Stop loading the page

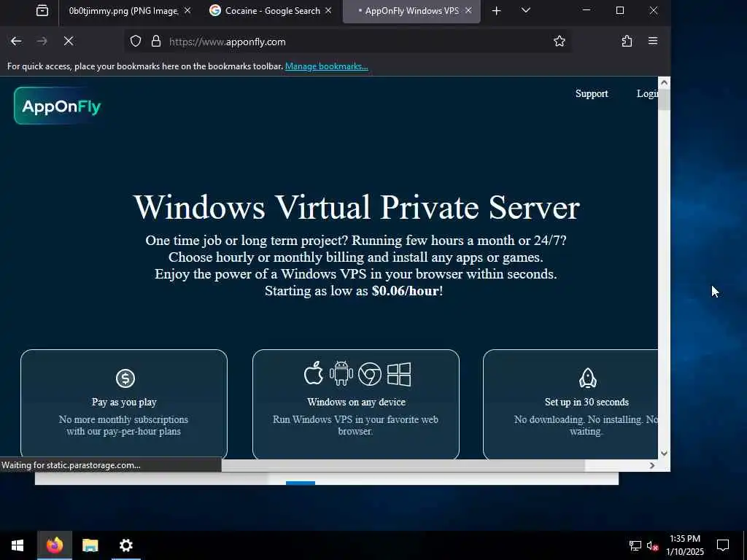(69, 42)
